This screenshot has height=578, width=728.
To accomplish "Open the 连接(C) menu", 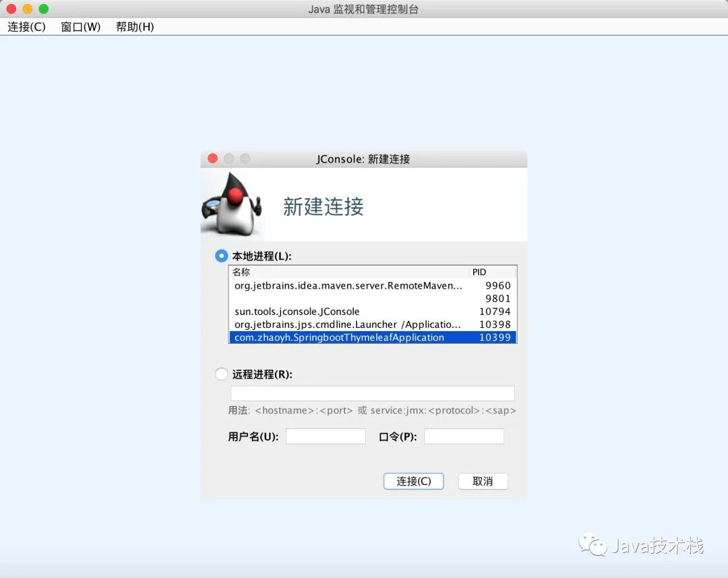I will (26, 26).
